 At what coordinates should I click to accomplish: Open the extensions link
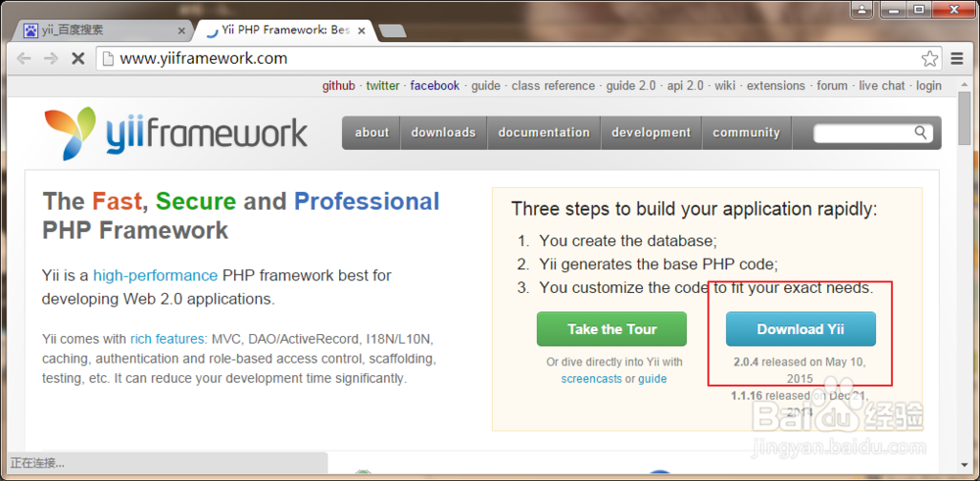tap(775, 86)
